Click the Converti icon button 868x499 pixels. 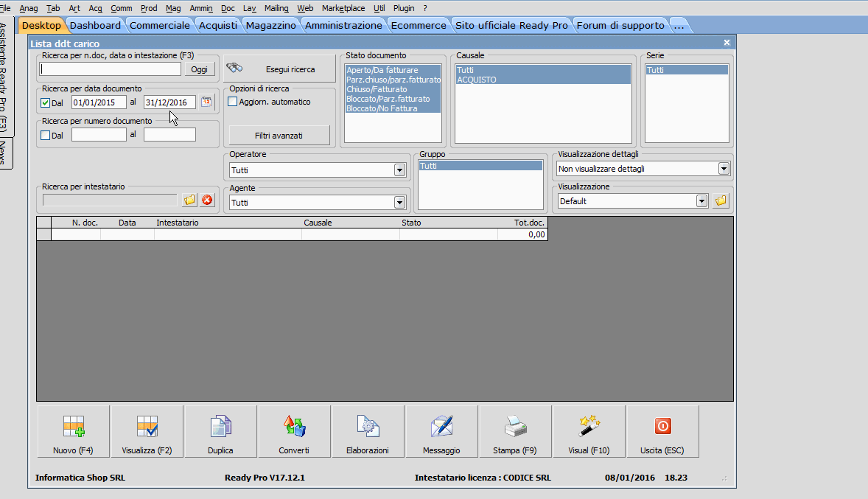click(x=294, y=431)
